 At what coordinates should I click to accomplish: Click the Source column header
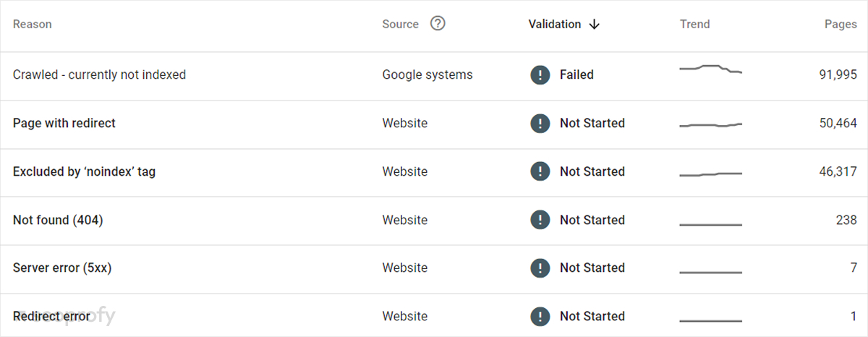(x=400, y=24)
